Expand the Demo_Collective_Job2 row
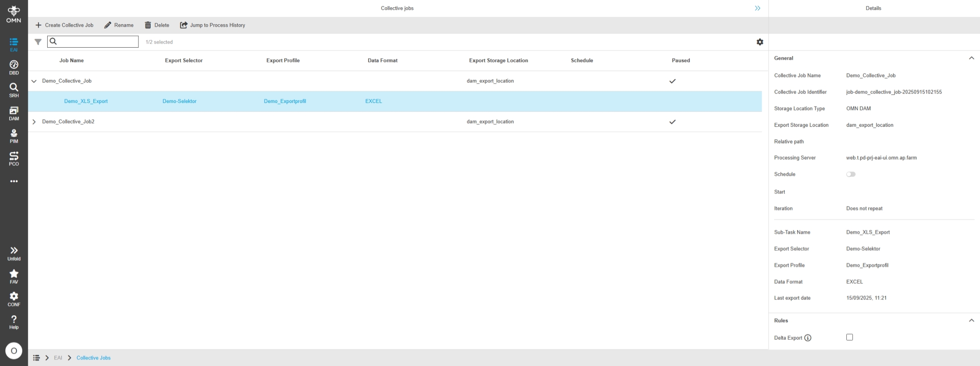Viewport: 980px width, 366px height. pyautogui.click(x=34, y=122)
